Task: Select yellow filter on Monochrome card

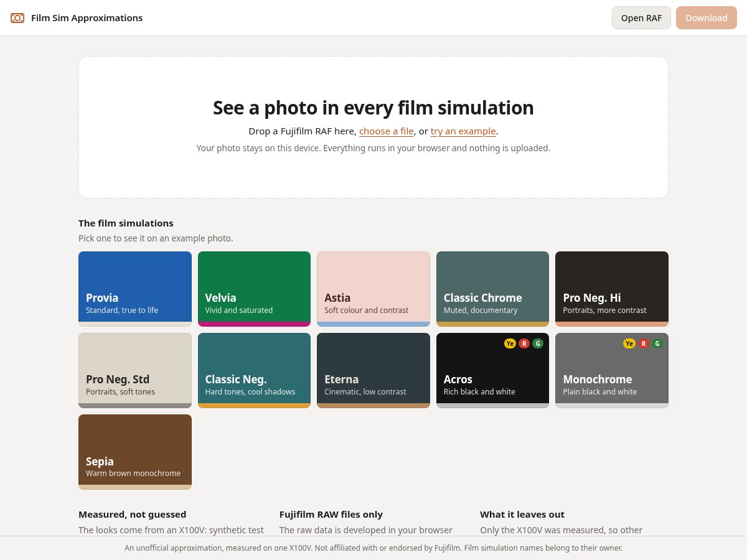Action: (629, 343)
